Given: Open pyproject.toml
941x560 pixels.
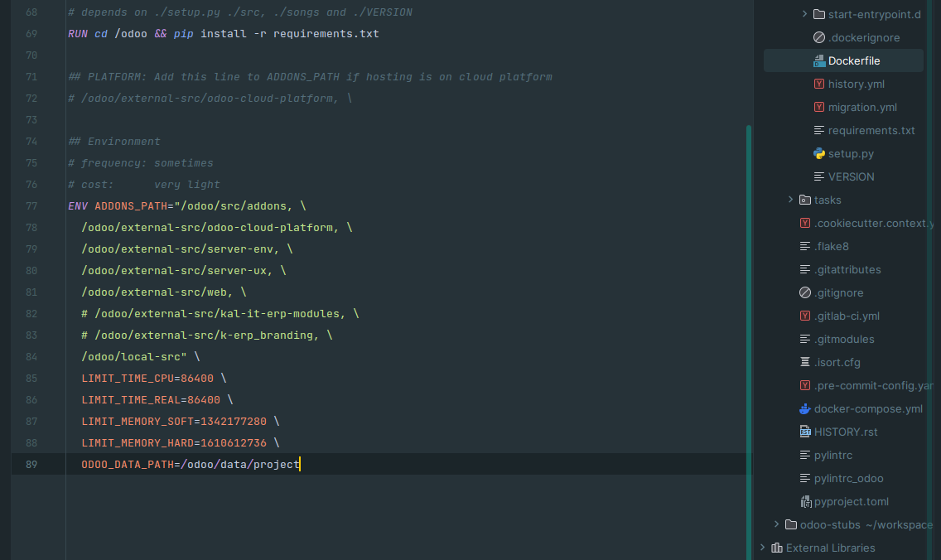Looking at the screenshot, I should click(853, 501).
